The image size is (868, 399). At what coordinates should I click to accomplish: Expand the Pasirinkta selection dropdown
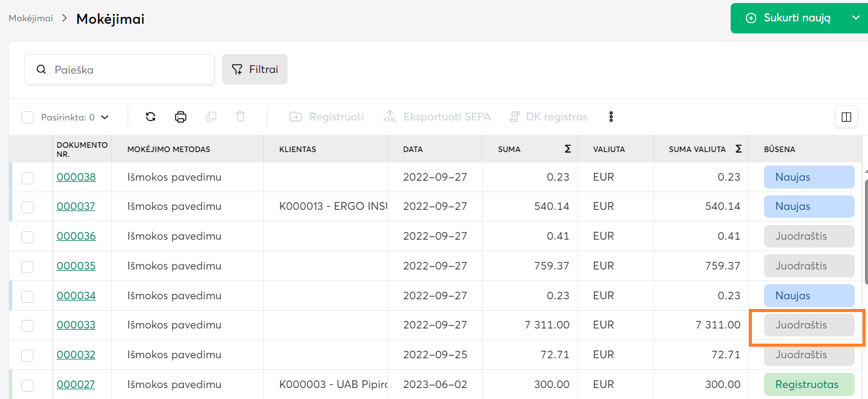click(x=105, y=117)
